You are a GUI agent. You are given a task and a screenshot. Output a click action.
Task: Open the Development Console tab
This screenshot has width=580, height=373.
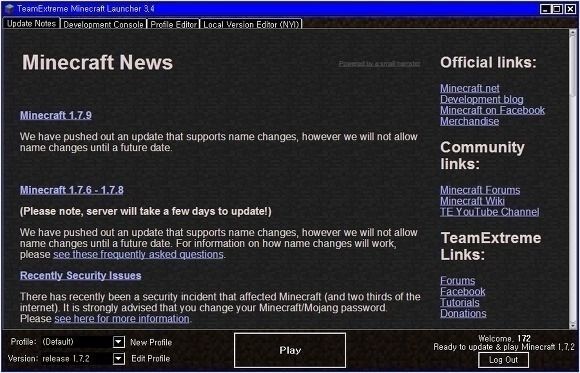[103, 24]
